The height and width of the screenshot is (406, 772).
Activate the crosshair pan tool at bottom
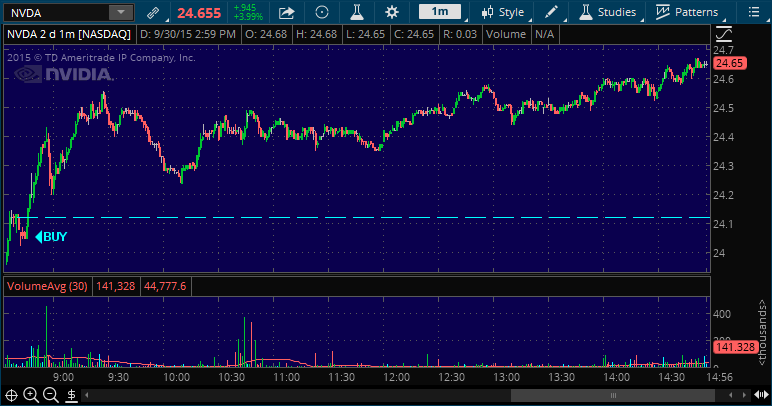pyautogui.click(x=13, y=395)
